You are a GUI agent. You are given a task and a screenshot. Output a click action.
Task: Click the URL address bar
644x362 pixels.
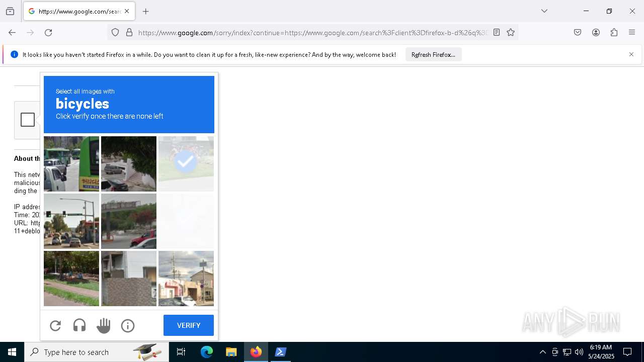(x=312, y=33)
